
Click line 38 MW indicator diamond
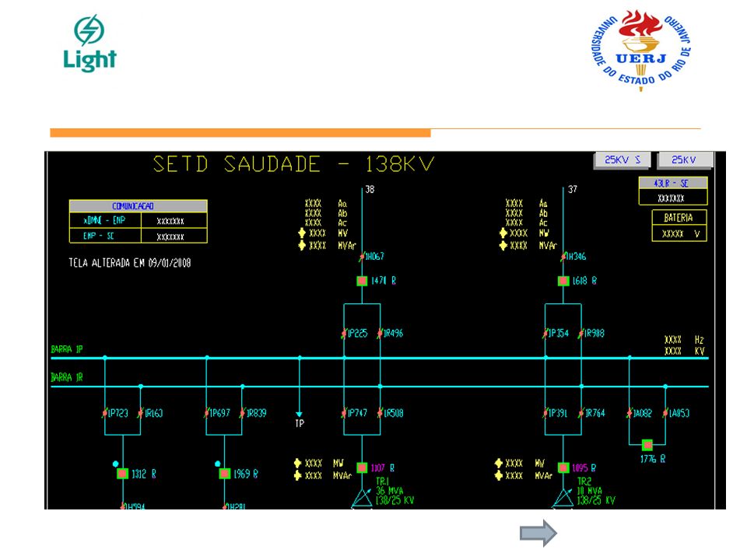(302, 233)
